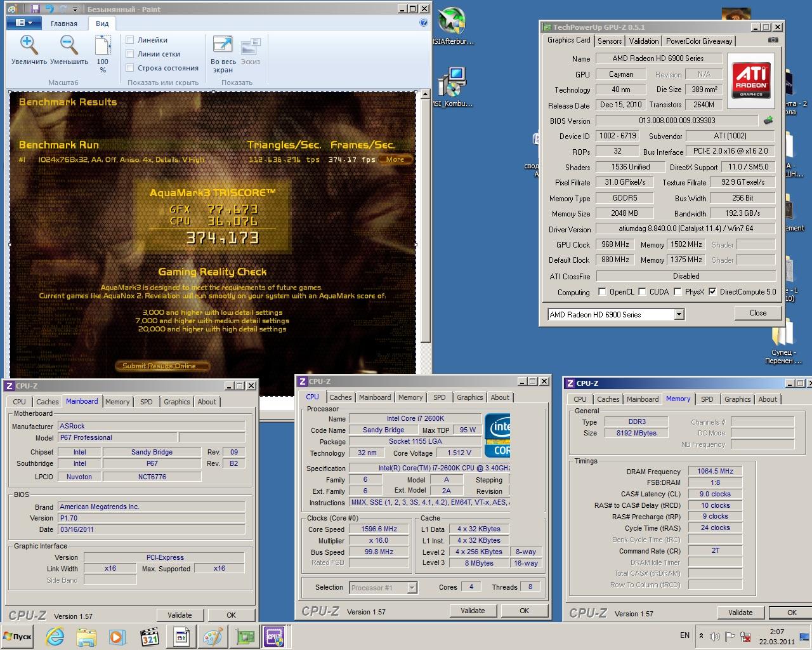Click the Intel Core logo in CPU-Z

tap(498, 436)
